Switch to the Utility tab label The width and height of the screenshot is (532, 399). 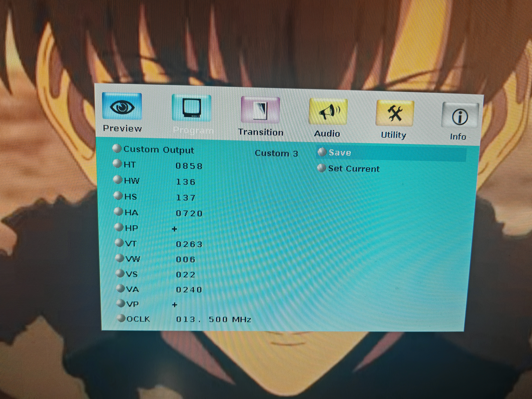click(393, 135)
